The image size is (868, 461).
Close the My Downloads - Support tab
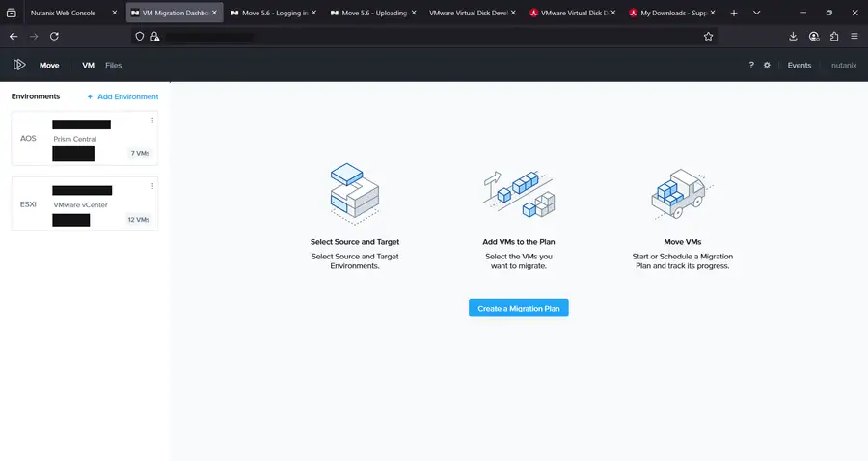click(x=713, y=13)
